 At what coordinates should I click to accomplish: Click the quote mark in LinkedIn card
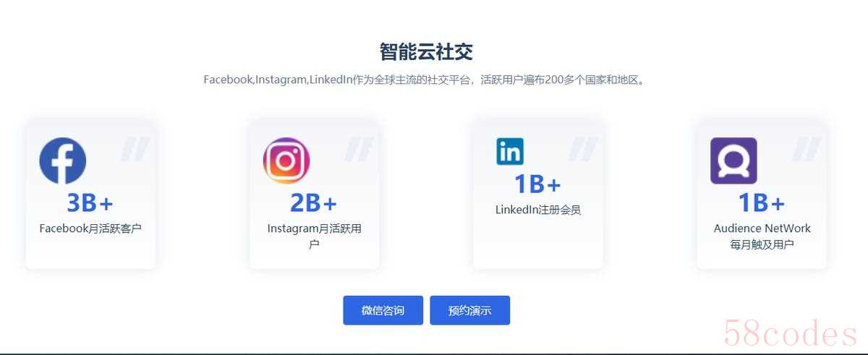click(582, 148)
